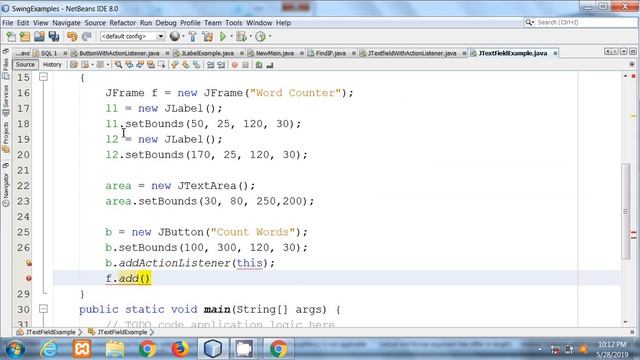Click the Last Edit icon in editor toolbar
The height and width of the screenshot is (360, 640).
pyautogui.click(x=74, y=64)
